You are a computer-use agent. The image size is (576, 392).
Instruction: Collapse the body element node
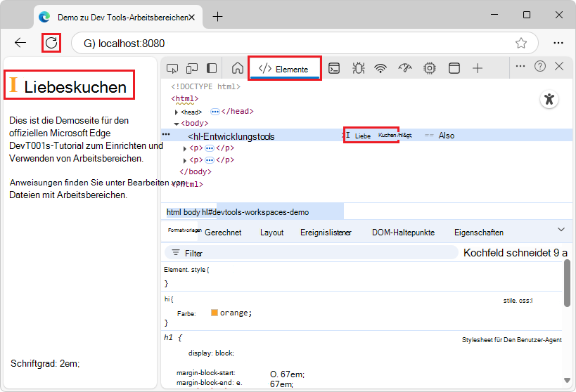[x=177, y=124]
